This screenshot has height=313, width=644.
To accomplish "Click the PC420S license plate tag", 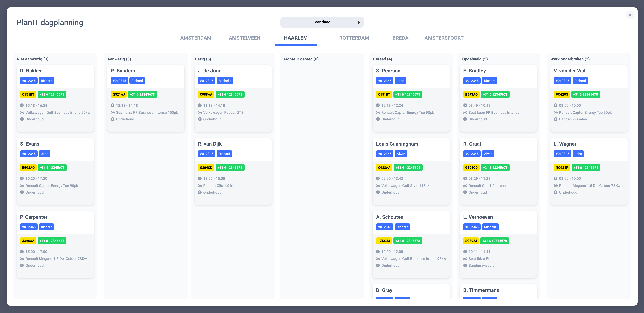I will [561, 94].
